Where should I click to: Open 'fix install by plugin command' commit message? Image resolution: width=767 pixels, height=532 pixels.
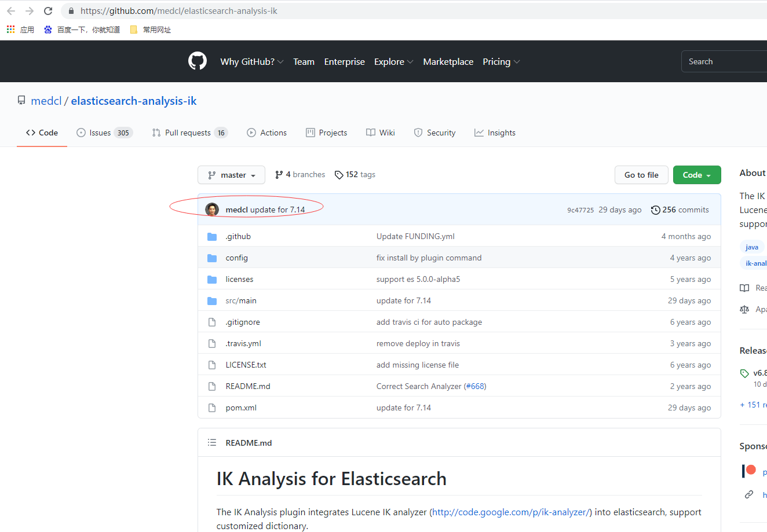[x=429, y=258]
